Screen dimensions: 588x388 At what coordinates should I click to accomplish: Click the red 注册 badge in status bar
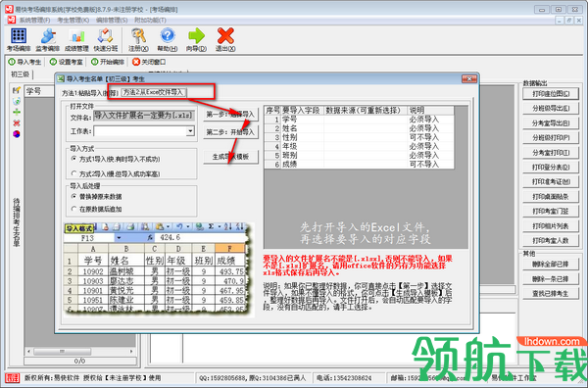click(x=13, y=378)
